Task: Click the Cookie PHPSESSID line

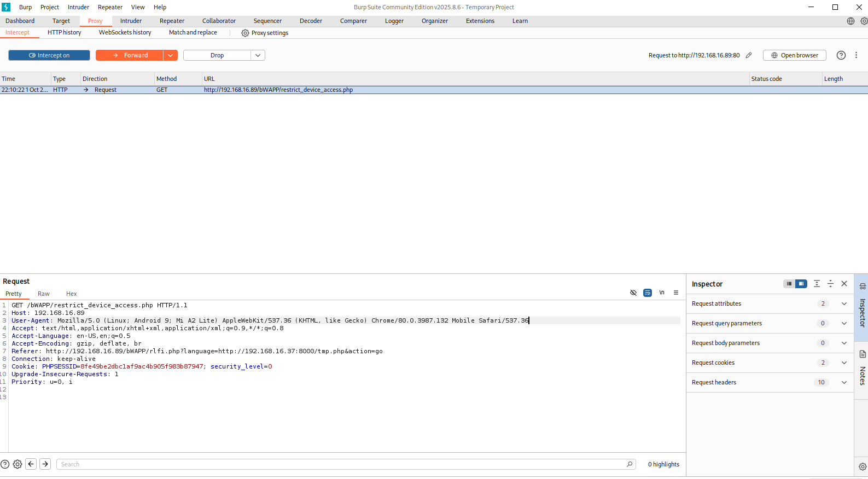Action: 142,366
